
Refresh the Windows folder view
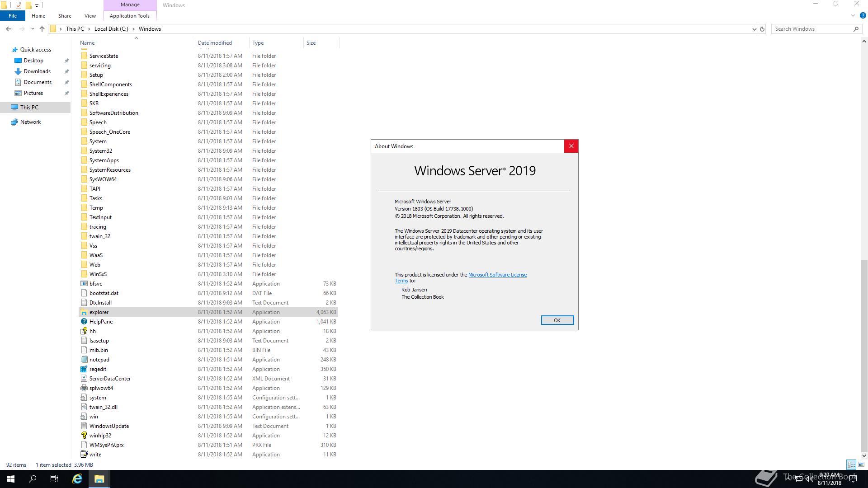(x=762, y=29)
